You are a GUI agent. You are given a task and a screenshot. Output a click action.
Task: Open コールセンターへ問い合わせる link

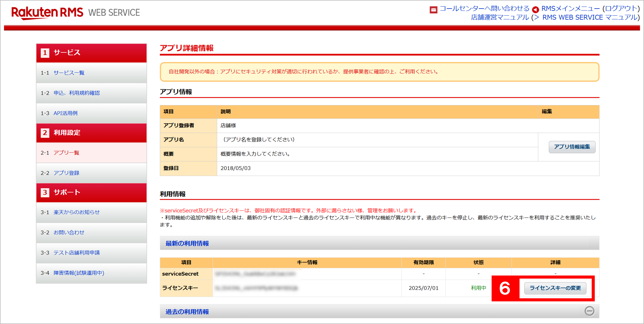[x=484, y=9]
